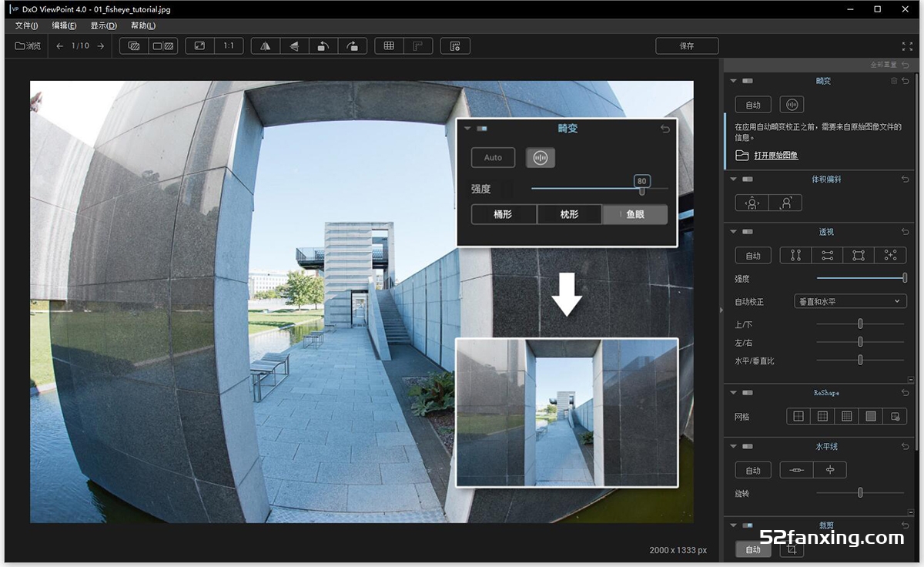The image size is (924, 567).
Task: Click 自动 in the 水平线 panel
Action: click(753, 470)
